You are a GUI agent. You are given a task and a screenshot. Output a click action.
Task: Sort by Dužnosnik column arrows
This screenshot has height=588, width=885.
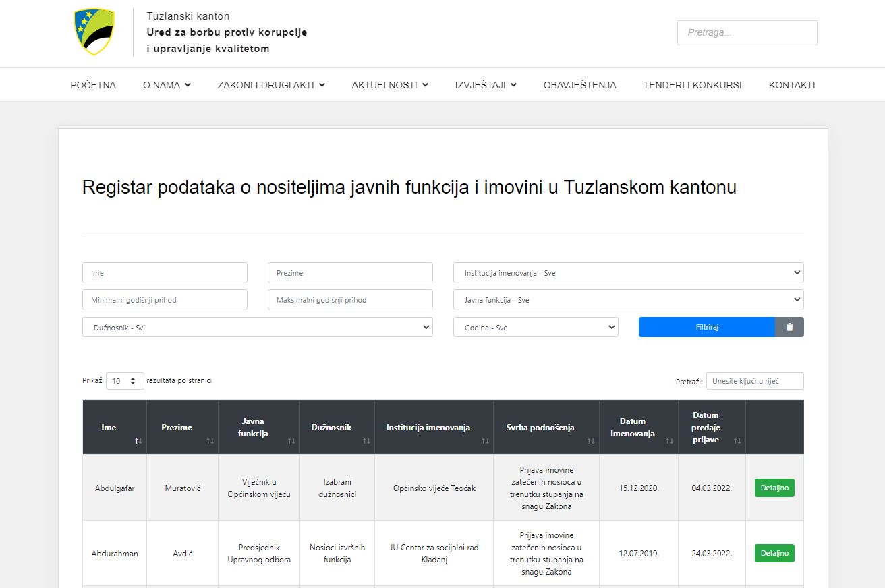[x=366, y=441]
